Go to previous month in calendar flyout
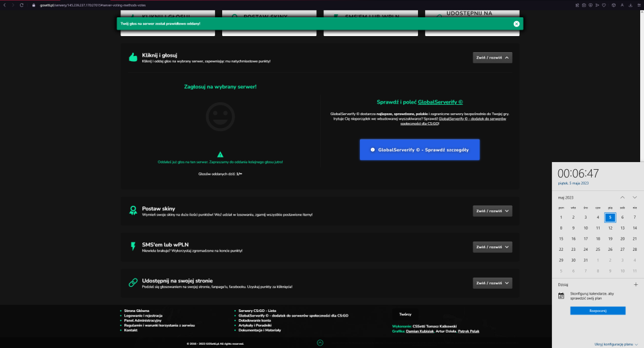 (622, 197)
